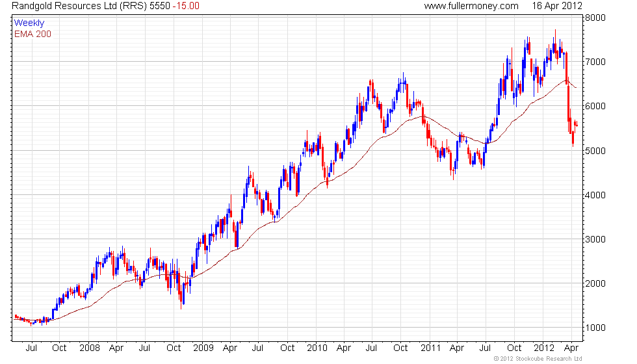637x364 pixels.
Task: Click the 6000 price axis label
Action: [x=595, y=107]
